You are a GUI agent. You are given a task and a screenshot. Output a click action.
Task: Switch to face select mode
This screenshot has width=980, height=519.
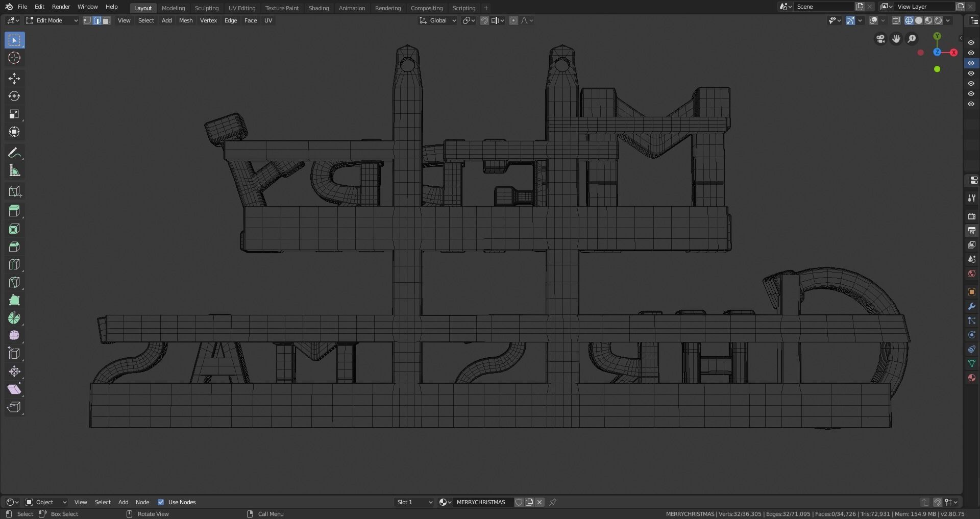coord(107,20)
